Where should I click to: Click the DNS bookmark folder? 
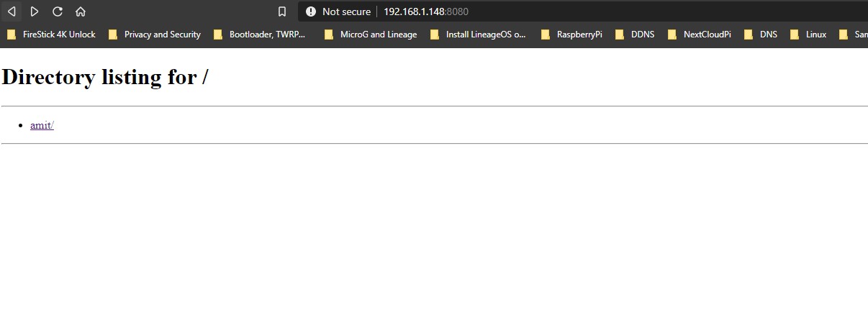(761, 35)
